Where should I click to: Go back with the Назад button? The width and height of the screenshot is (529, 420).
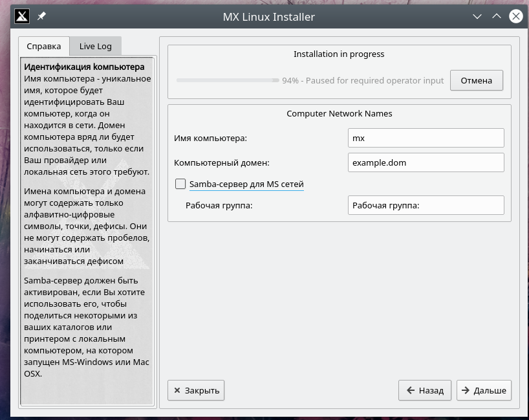pos(425,390)
